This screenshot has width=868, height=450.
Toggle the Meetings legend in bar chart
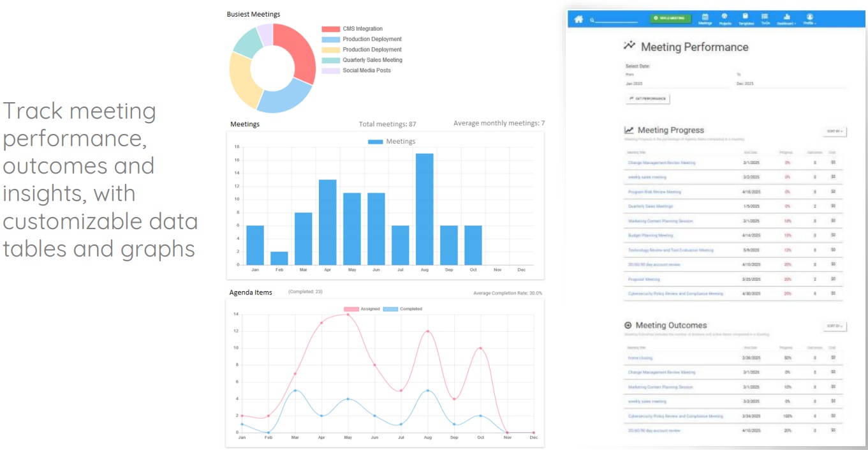tap(392, 141)
